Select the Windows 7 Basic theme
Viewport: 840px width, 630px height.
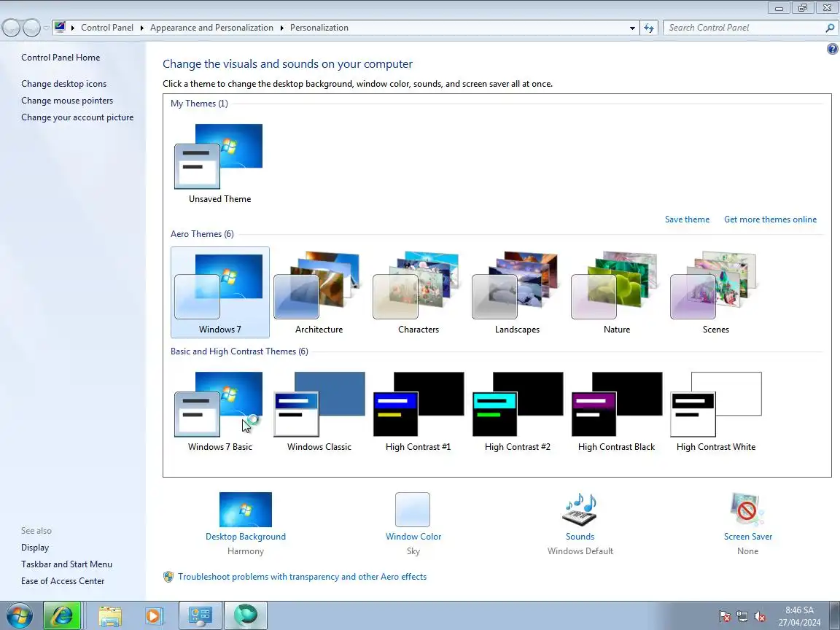[x=219, y=411]
